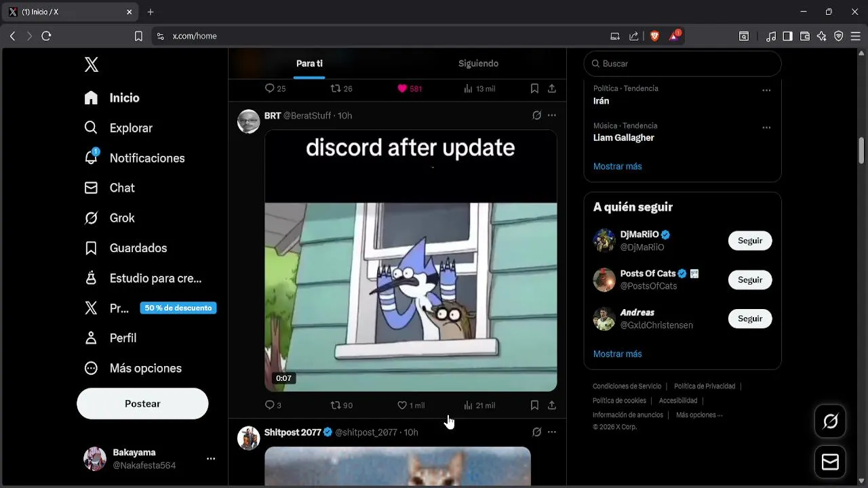Share the top post with 581 likes
868x488 pixels.
(x=552, y=89)
